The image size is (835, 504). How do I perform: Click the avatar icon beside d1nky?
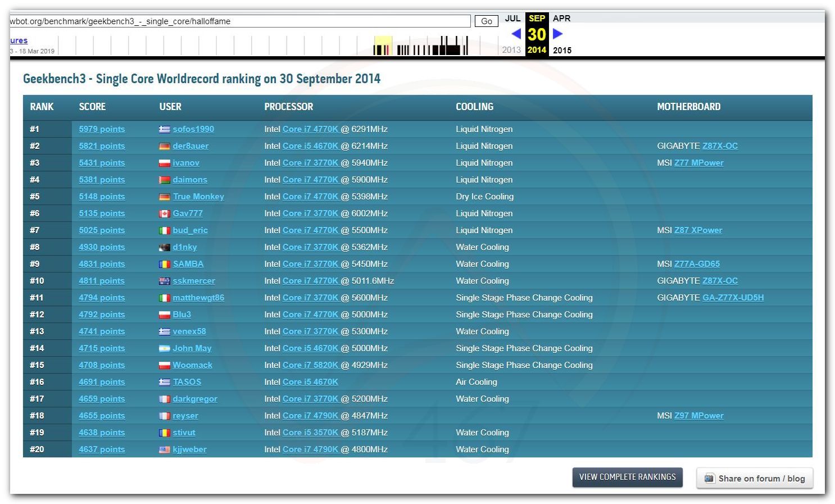(x=164, y=247)
